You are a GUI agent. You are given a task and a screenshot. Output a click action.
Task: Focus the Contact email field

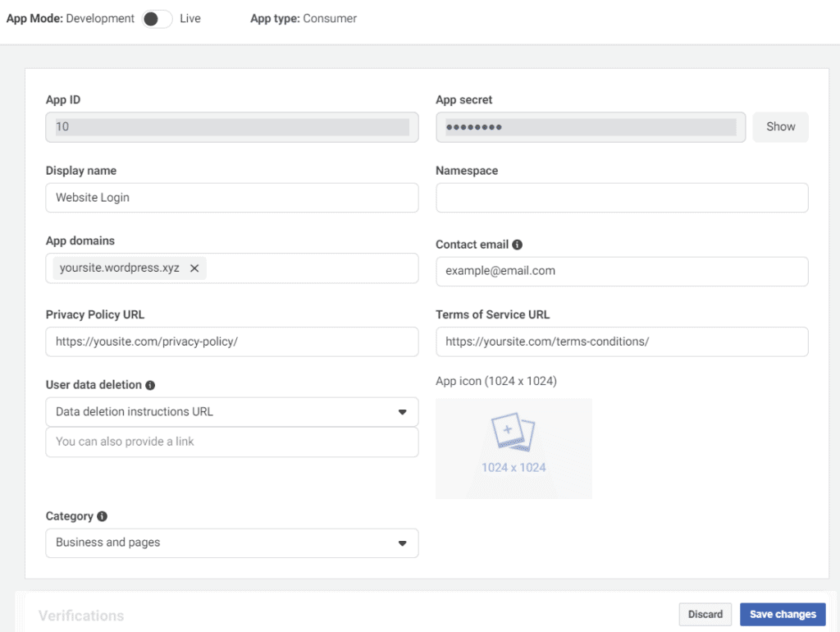coord(621,272)
